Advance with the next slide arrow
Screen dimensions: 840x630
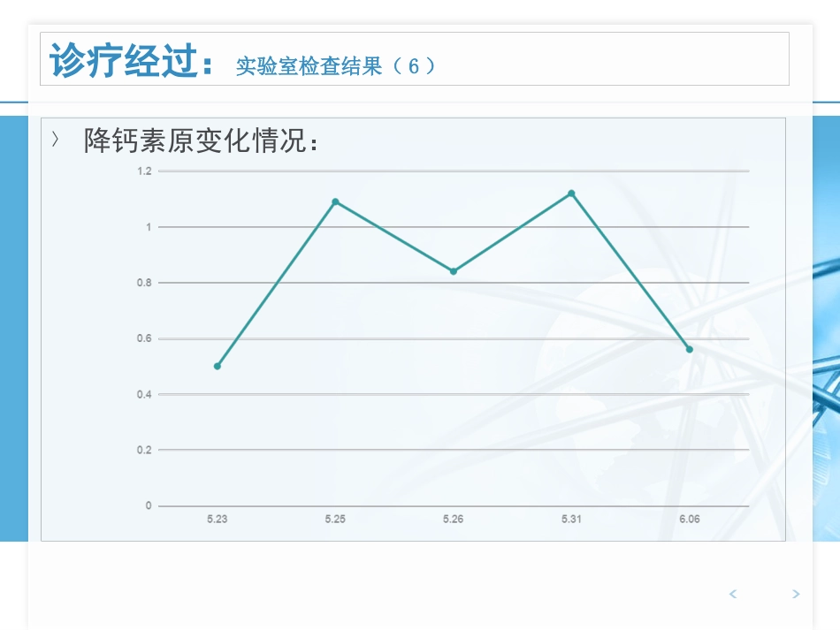(x=796, y=594)
